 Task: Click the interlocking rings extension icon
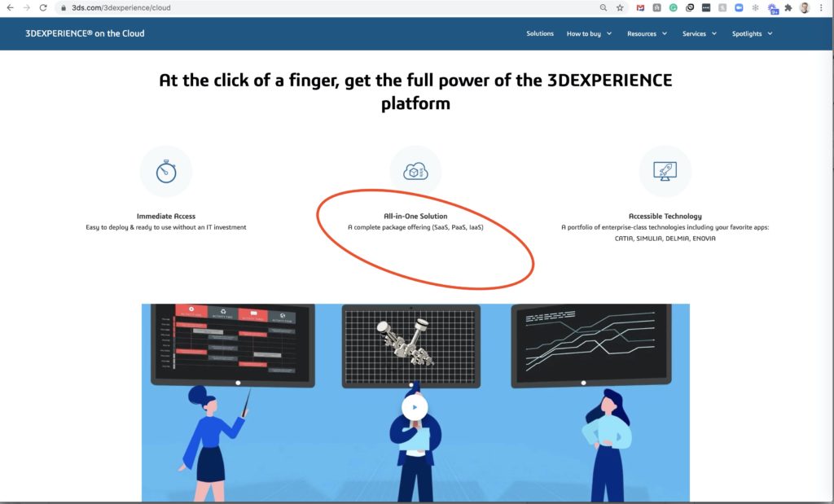690,8
